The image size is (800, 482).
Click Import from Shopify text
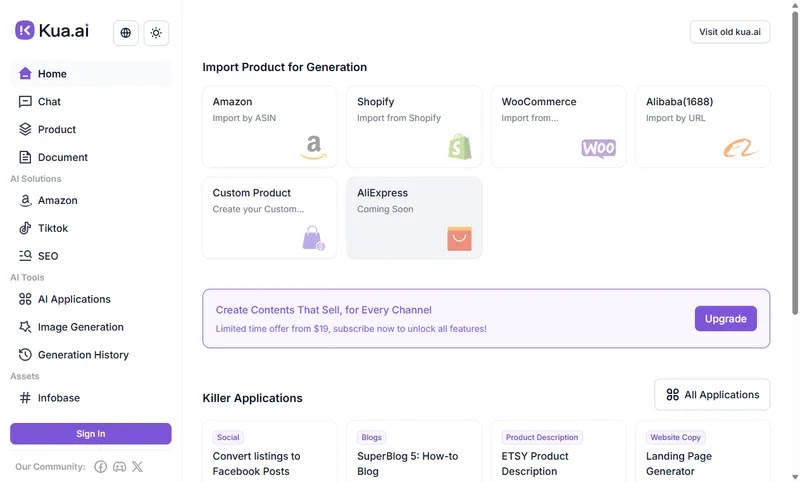click(398, 118)
